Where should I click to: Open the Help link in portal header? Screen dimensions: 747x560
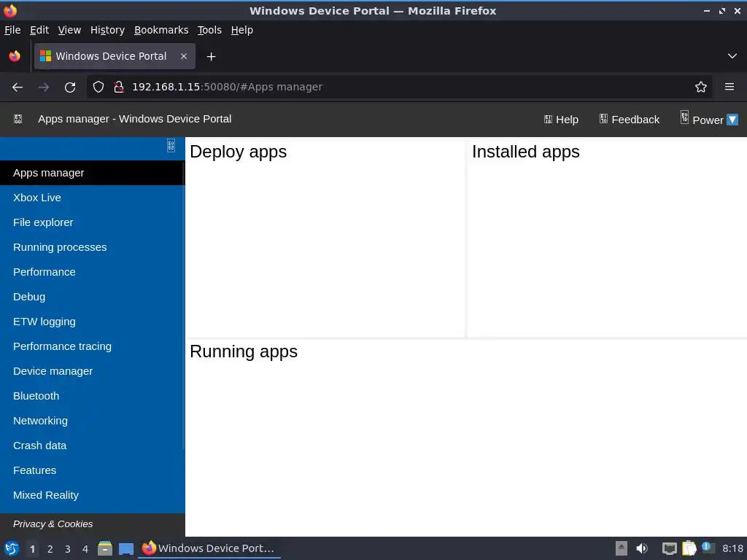point(561,120)
